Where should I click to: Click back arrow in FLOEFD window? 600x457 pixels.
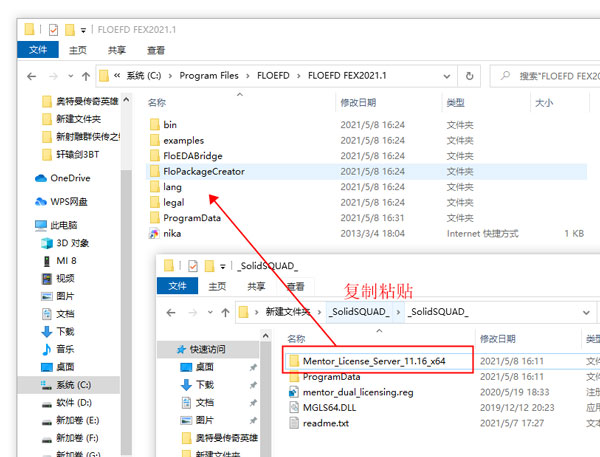tap(31, 76)
